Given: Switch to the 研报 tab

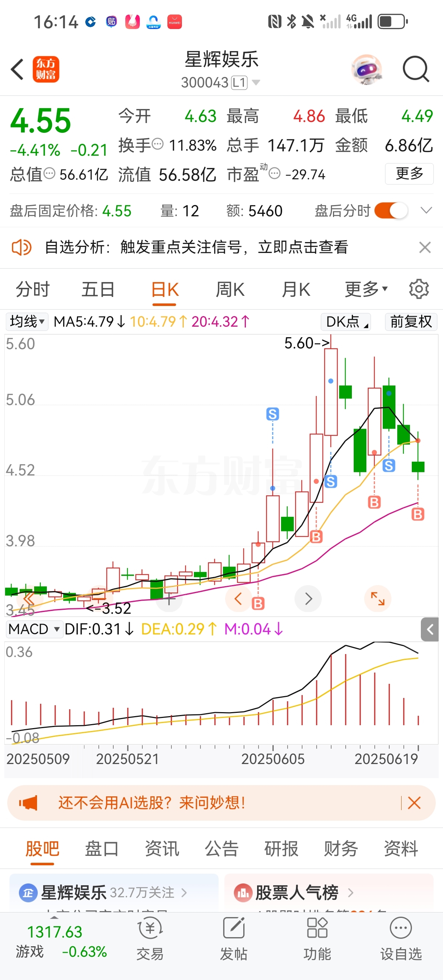Looking at the screenshot, I should [x=281, y=849].
